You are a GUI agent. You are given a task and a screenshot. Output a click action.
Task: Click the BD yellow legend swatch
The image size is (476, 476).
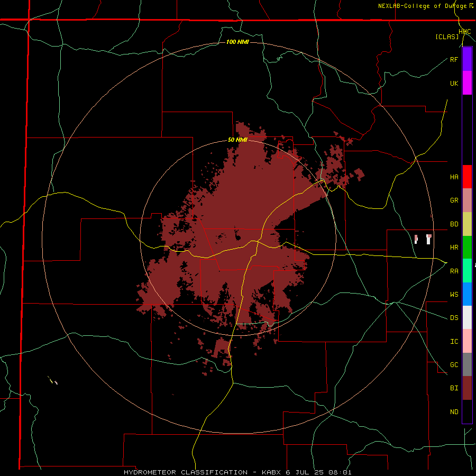(467, 224)
